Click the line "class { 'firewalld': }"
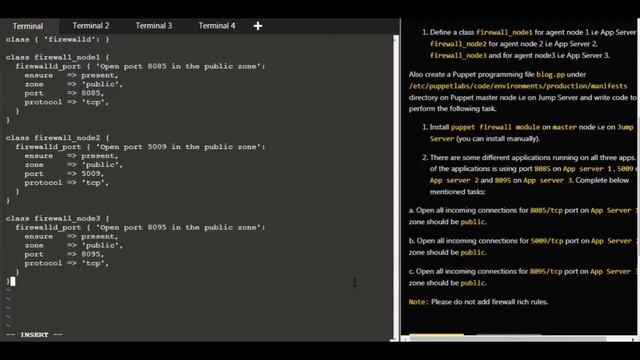Viewport: 640px width, 360px height. [58, 40]
